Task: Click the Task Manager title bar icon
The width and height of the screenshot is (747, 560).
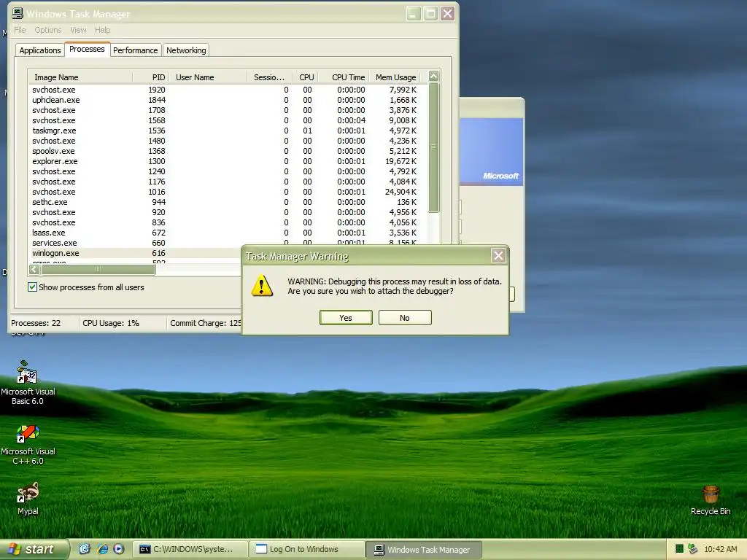Action: [18, 13]
